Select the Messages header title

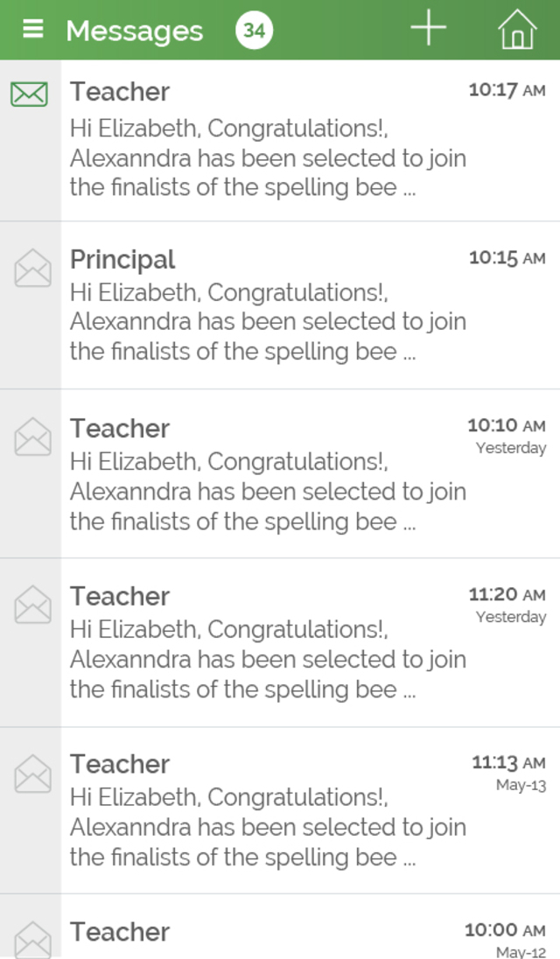pos(134,31)
